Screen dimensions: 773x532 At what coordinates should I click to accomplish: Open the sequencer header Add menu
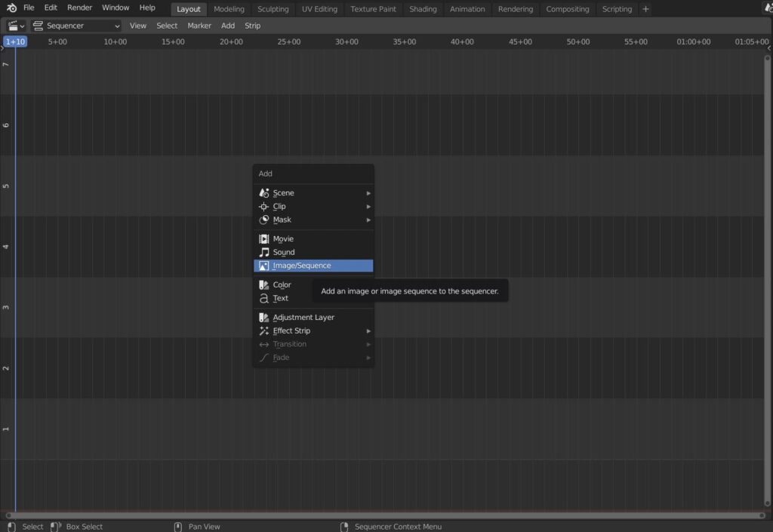coord(228,26)
